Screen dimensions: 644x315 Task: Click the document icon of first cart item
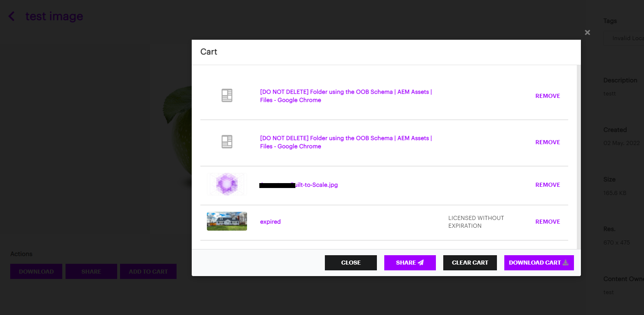(227, 95)
